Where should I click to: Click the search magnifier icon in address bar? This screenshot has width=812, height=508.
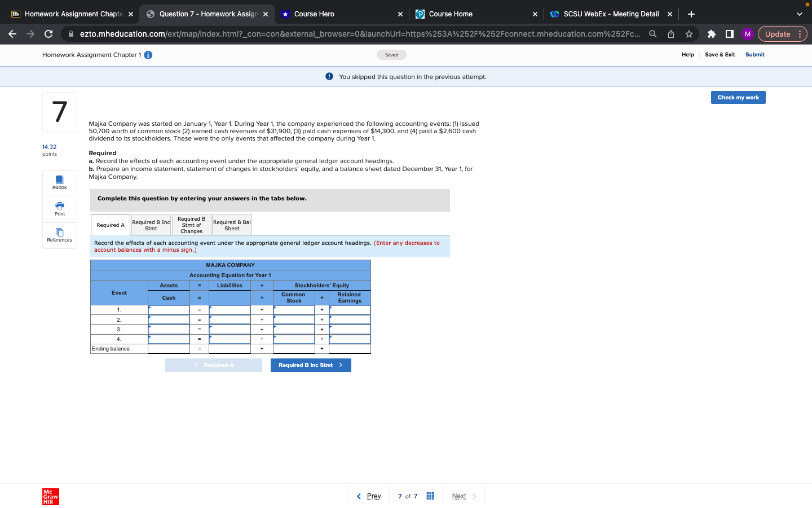click(652, 34)
